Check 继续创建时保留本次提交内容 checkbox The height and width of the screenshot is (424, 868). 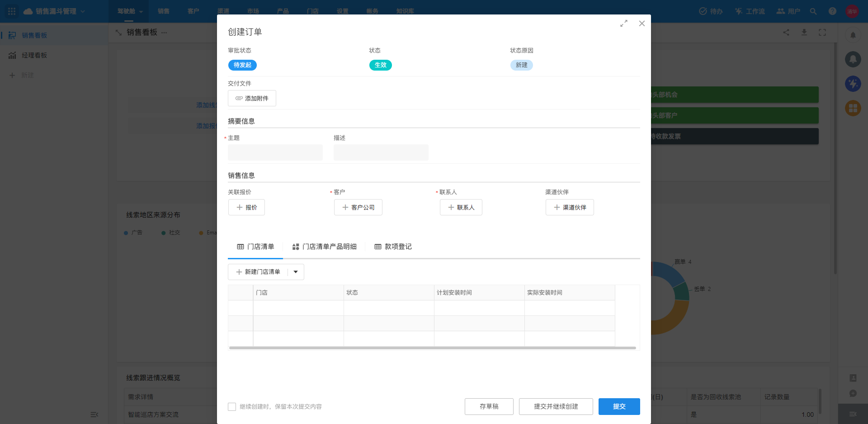pyautogui.click(x=232, y=407)
